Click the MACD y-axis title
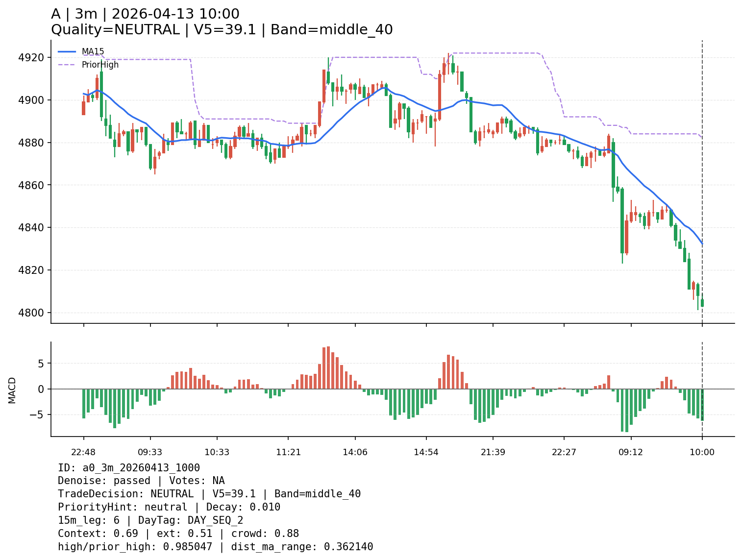 12,390
